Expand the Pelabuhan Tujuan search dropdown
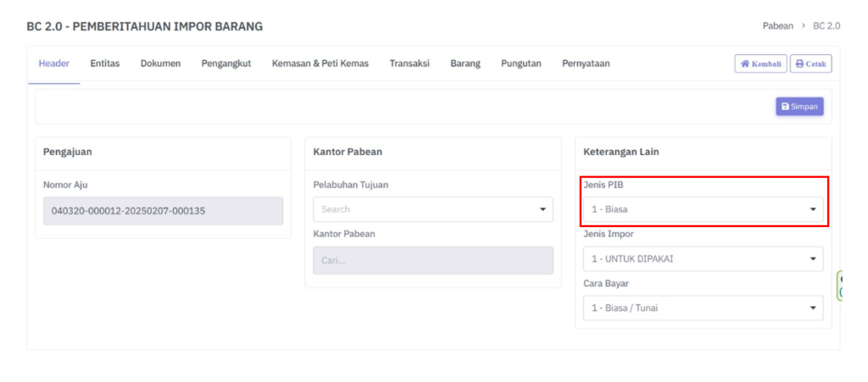Image resolution: width=868 pixels, height=382 pixels. [x=432, y=209]
